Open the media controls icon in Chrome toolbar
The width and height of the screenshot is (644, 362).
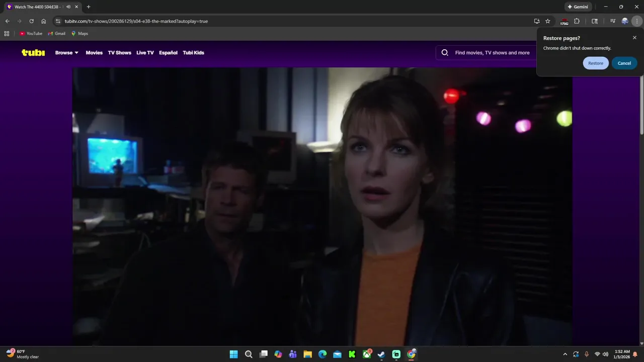(x=613, y=21)
